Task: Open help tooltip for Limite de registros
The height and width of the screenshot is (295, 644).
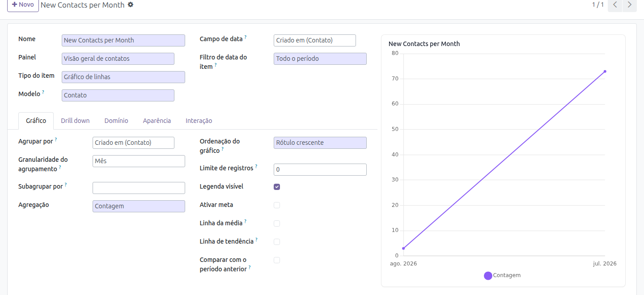Action: (256, 166)
